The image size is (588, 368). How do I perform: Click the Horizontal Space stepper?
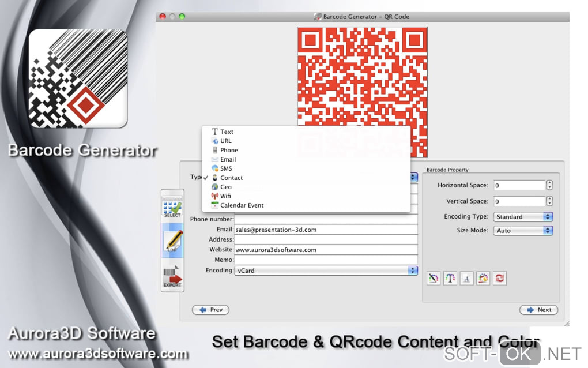[549, 185]
